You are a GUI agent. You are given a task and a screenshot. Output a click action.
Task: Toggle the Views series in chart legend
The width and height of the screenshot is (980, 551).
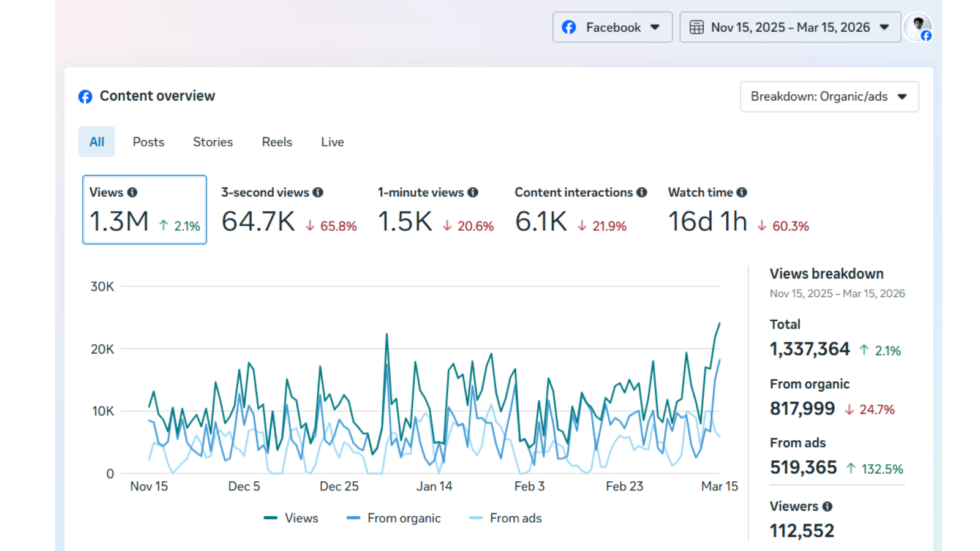click(292, 518)
